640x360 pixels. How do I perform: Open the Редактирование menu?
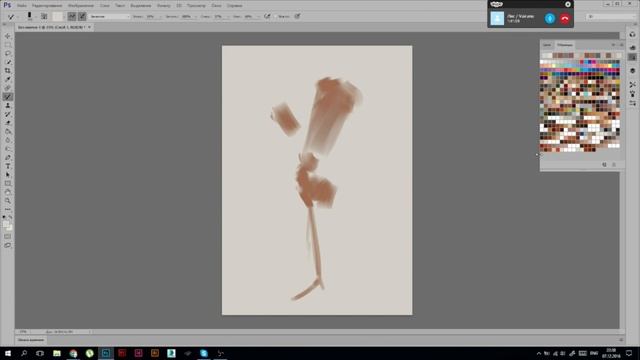tap(47, 6)
